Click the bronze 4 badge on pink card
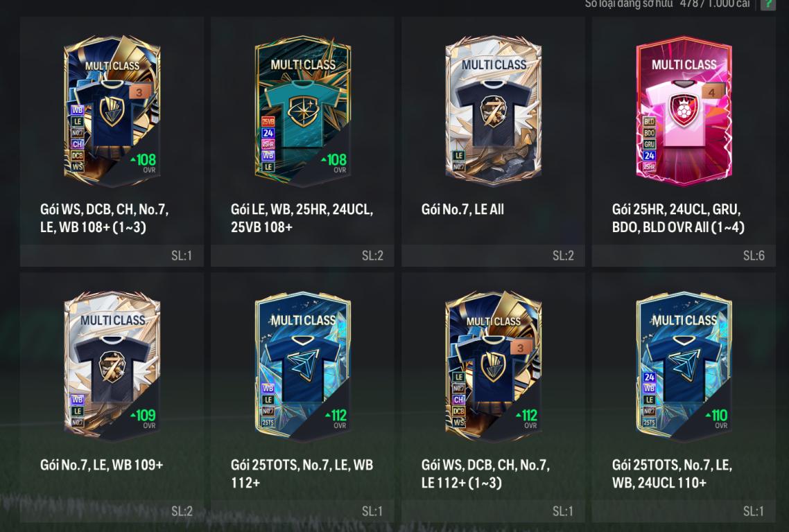 pyautogui.click(x=711, y=92)
